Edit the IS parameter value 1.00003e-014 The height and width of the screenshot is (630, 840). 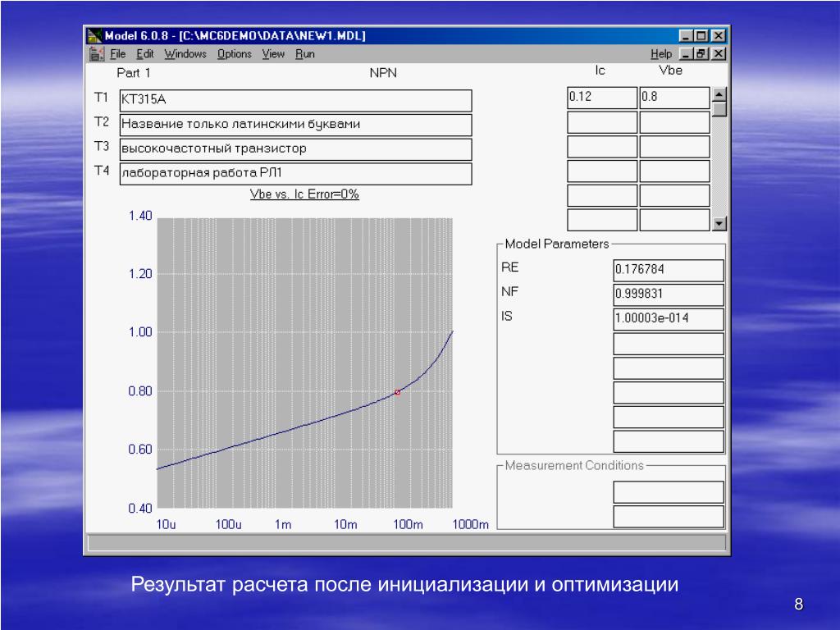[669, 319]
